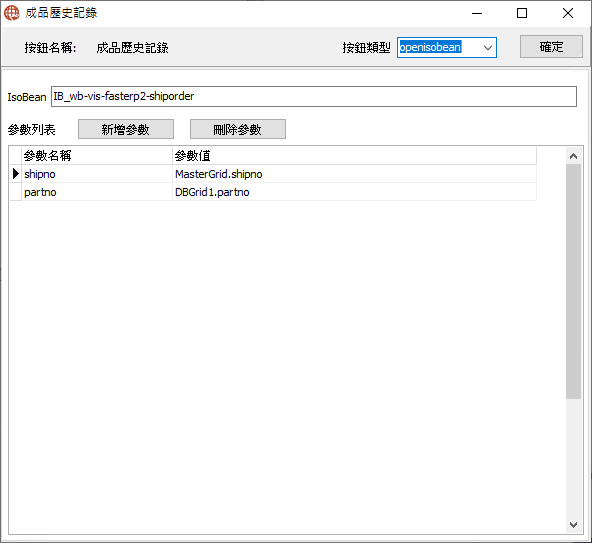Select the MasterGrid.shipno value cell
Viewport: 592px width, 543px height.
354,174
